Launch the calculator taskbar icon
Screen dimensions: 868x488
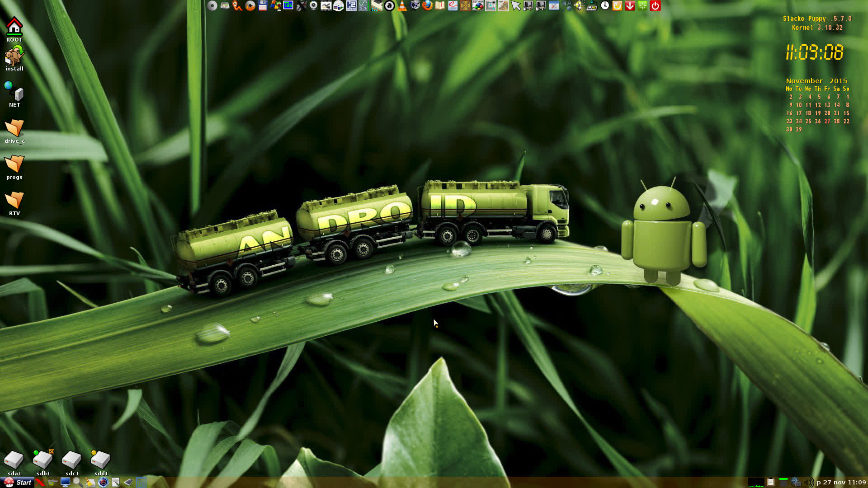(x=141, y=482)
